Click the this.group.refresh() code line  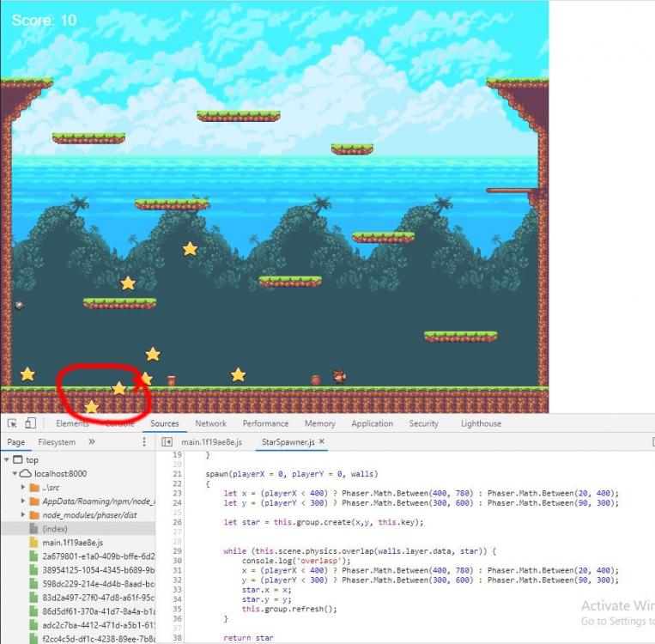pos(289,609)
